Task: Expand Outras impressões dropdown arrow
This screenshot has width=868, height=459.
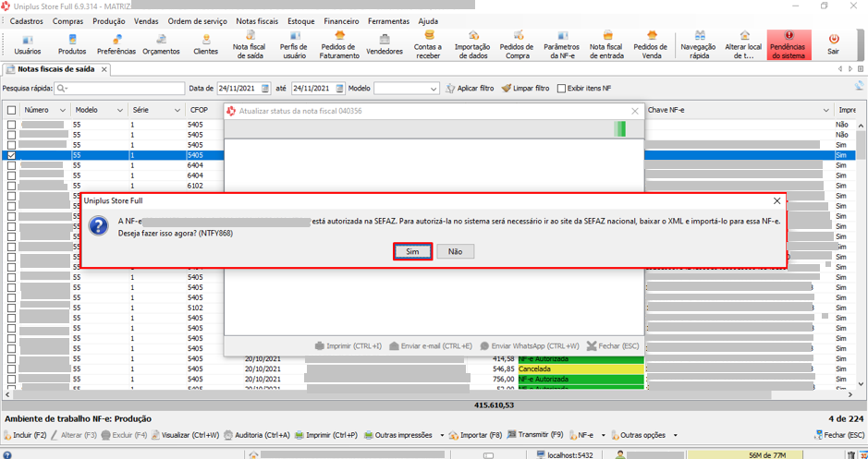Action: 442,435
